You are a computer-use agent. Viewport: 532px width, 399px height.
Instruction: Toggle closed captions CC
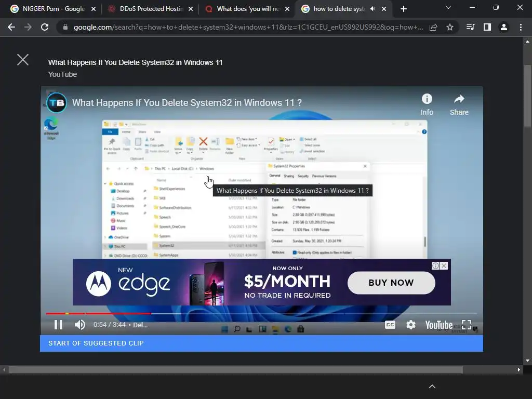[390, 325]
